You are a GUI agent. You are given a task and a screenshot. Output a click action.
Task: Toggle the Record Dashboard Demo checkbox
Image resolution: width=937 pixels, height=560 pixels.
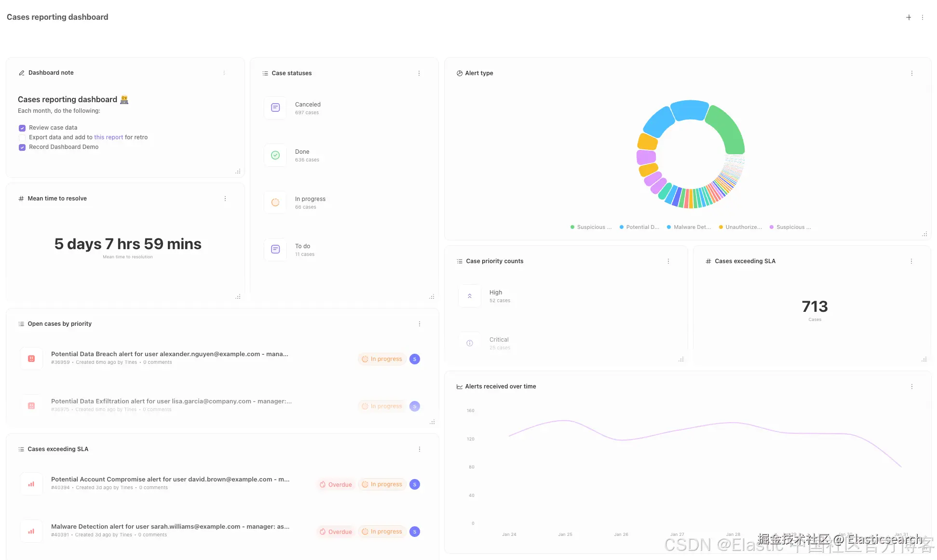point(22,147)
